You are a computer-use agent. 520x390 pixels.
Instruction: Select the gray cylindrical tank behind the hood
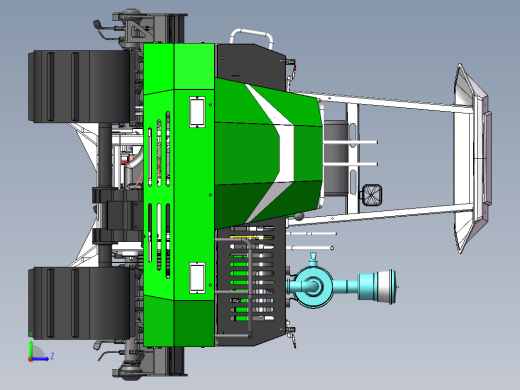point(336,158)
